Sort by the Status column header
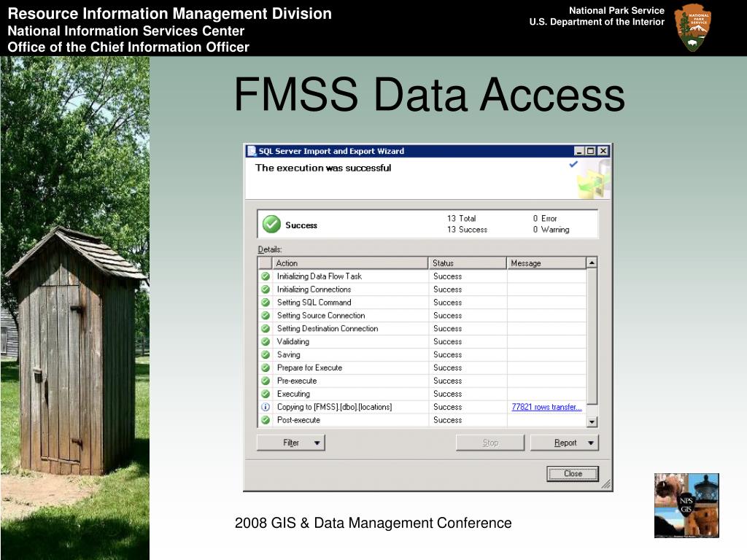 pyautogui.click(x=468, y=262)
